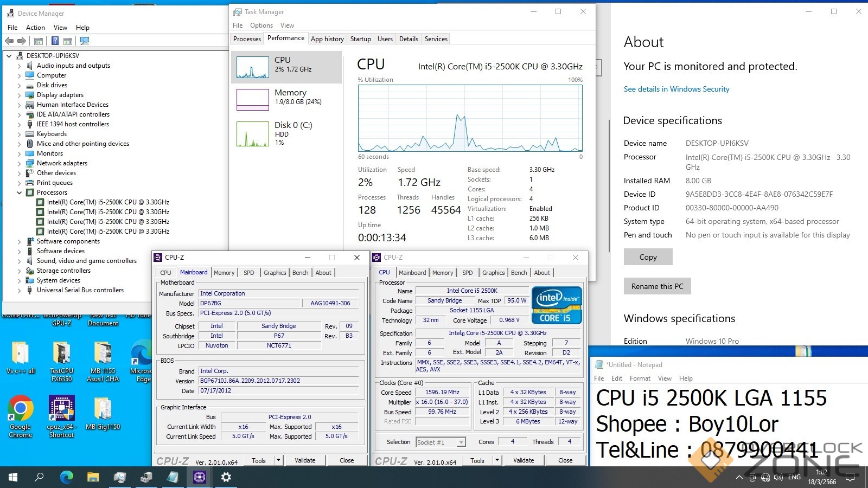The image size is (868, 488).
Task: Expand the Display adapters tree node
Action: point(20,95)
